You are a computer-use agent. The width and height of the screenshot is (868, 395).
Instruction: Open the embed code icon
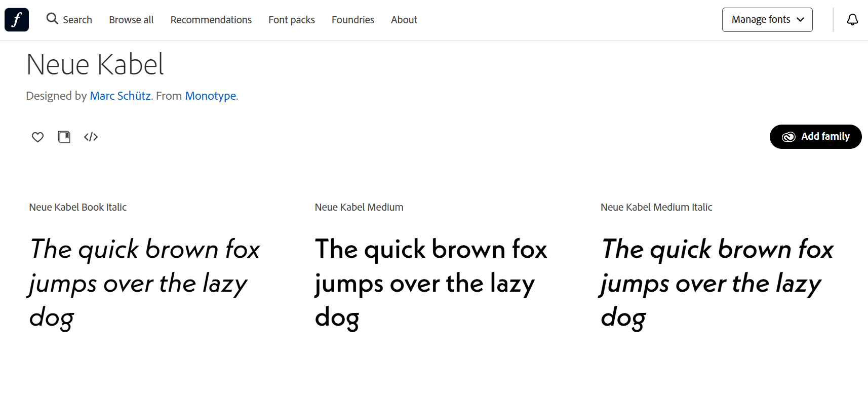(x=91, y=137)
